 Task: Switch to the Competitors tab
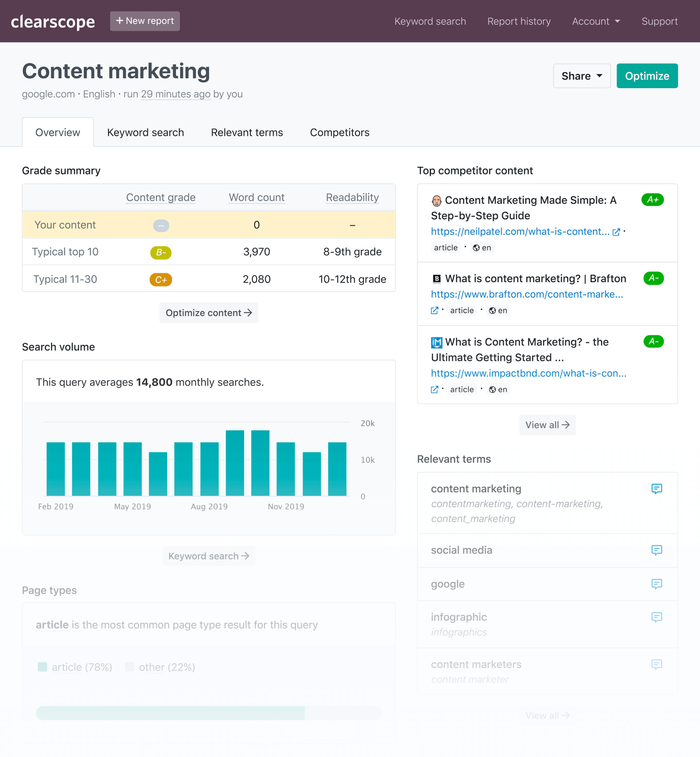click(x=339, y=132)
